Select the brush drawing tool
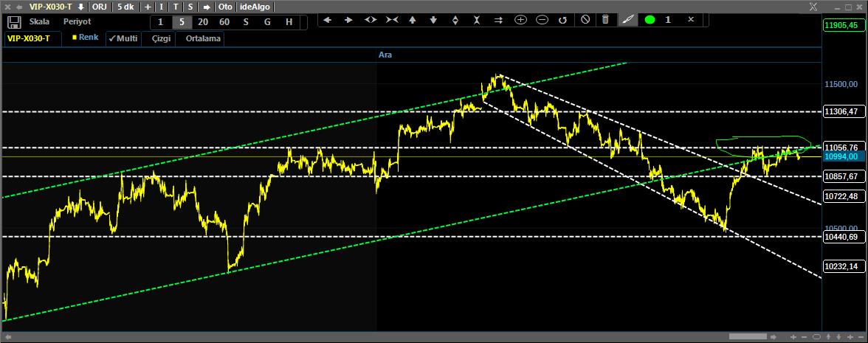This screenshot has height=343, width=868. tap(627, 20)
